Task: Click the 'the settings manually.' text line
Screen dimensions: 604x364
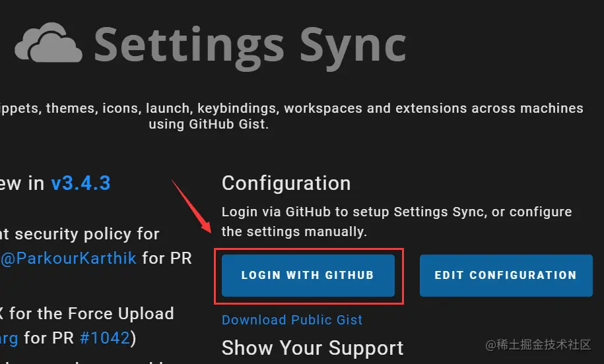Action: 294,231
